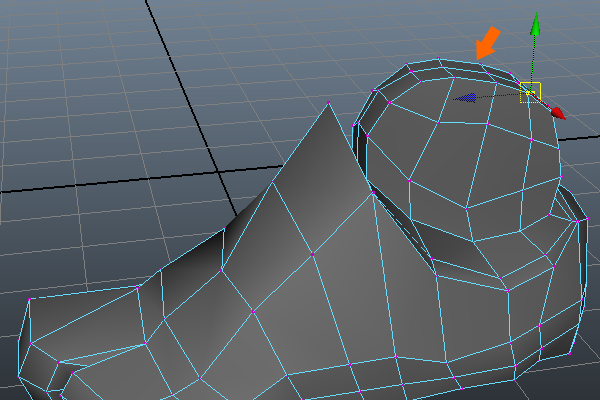Screen dimensions: 600x400
Task: Click the blue Z-axis arrow of the manipulator
Action: 465,98
